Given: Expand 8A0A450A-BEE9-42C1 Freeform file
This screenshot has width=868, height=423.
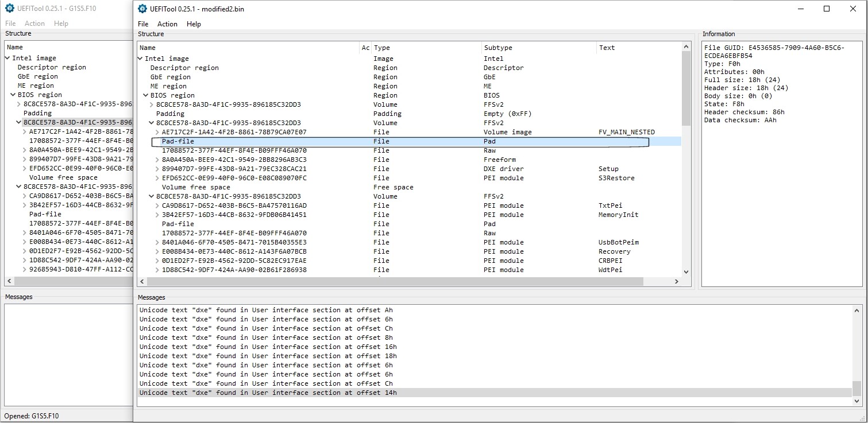Looking at the screenshot, I should (157, 160).
